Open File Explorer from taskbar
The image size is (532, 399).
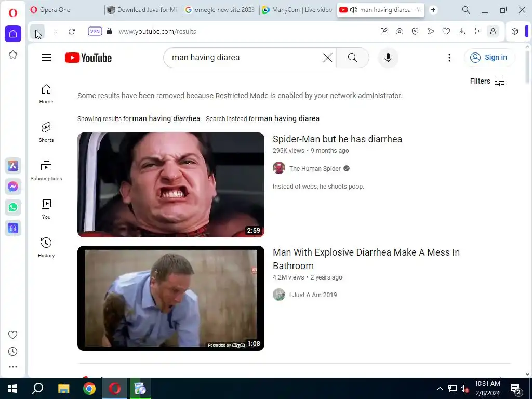tap(63, 389)
